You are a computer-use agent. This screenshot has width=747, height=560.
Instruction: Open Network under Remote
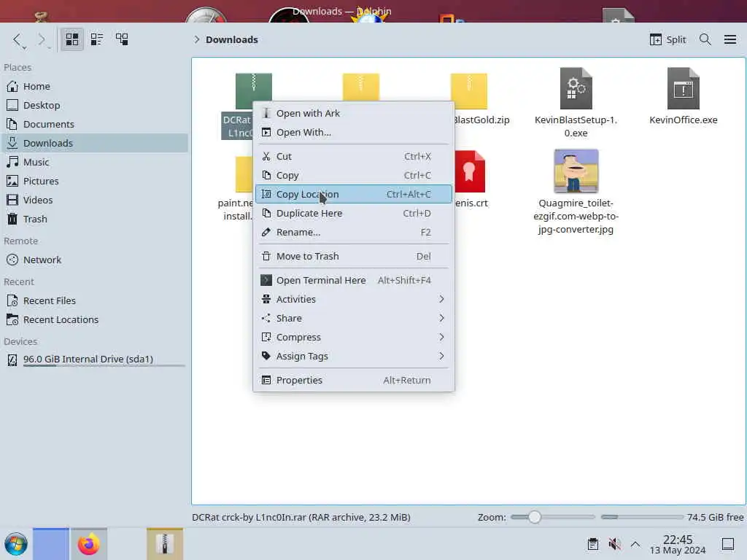point(96,260)
